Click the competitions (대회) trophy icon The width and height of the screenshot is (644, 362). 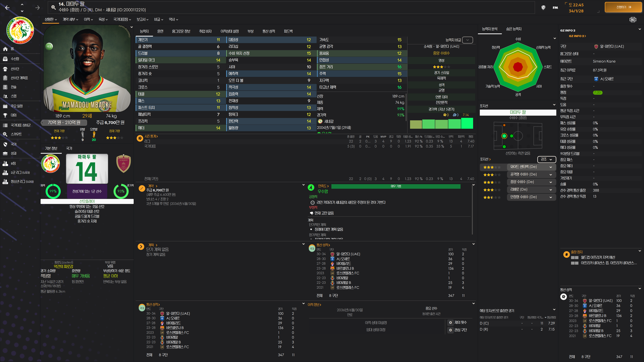[x=5, y=115]
